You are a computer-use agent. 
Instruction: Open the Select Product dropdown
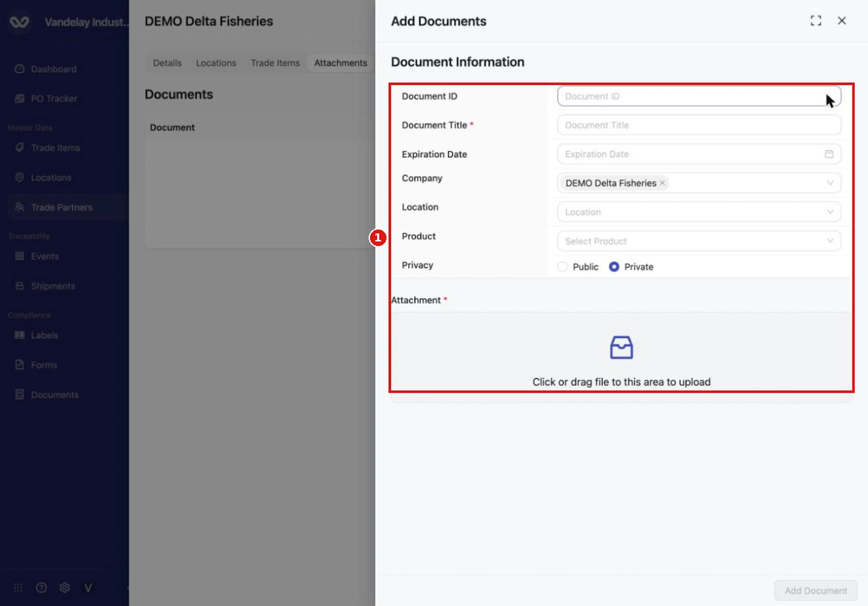click(x=699, y=241)
